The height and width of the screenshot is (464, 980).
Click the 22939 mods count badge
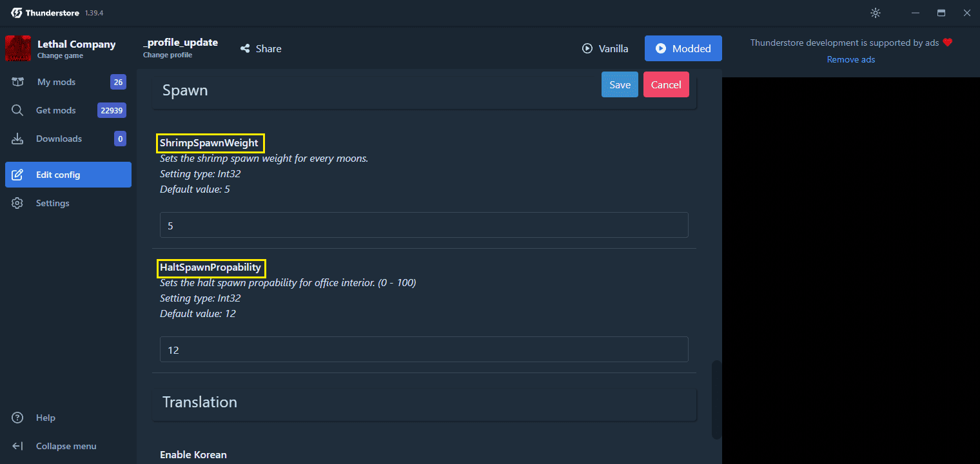[112, 110]
